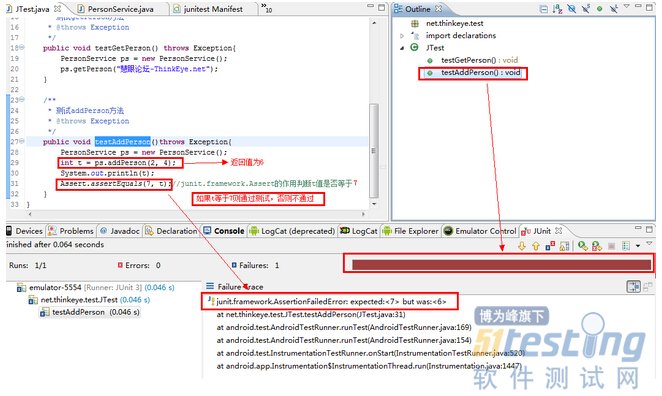This screenshot has width=662, height=396.
Task: Open the Emulator Control view tab
Action: click(480, 231)
